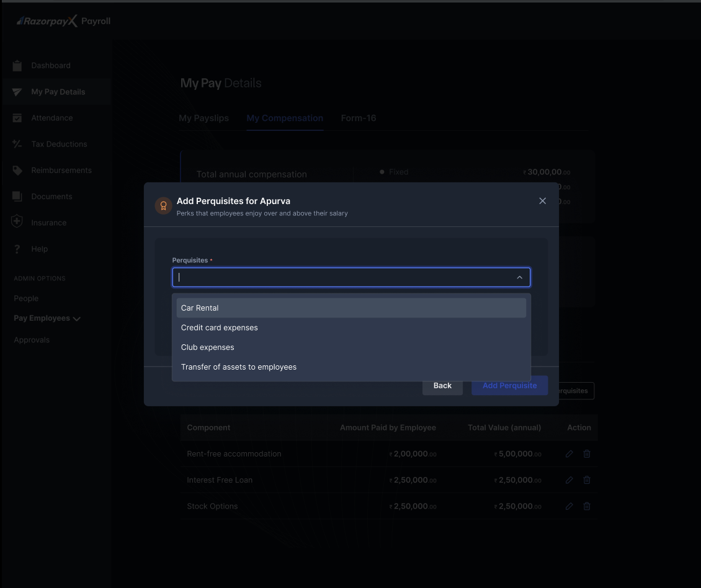This screenshot has height=588, width=701.
Task: Click the Attendance calendar icon
Action: (17, 118)
